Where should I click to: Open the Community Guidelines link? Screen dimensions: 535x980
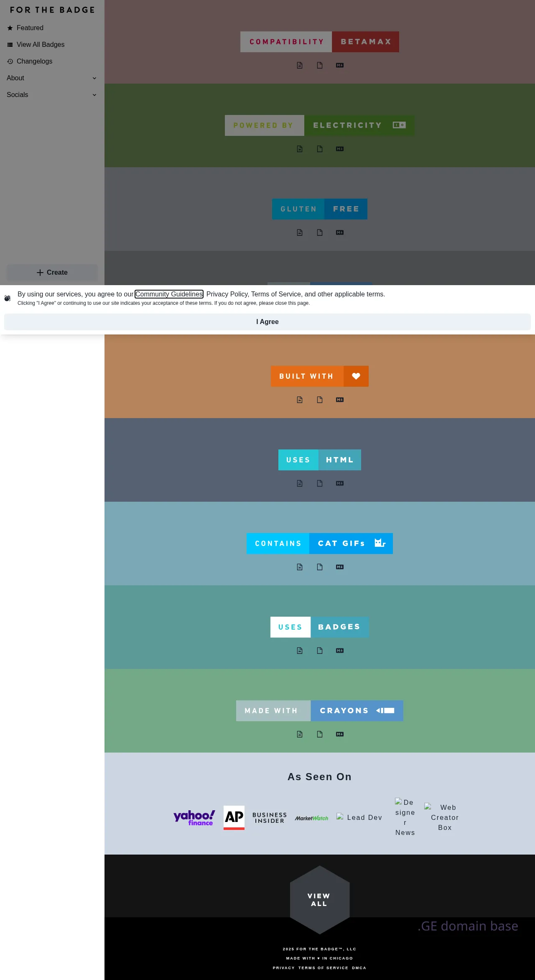point(169,294)
